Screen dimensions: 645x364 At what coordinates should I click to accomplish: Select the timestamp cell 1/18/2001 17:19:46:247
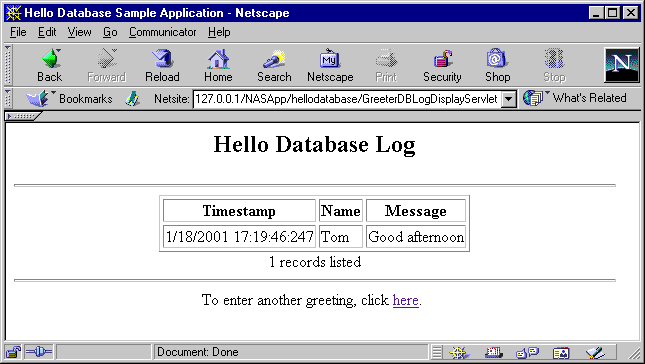pos(239,236)
